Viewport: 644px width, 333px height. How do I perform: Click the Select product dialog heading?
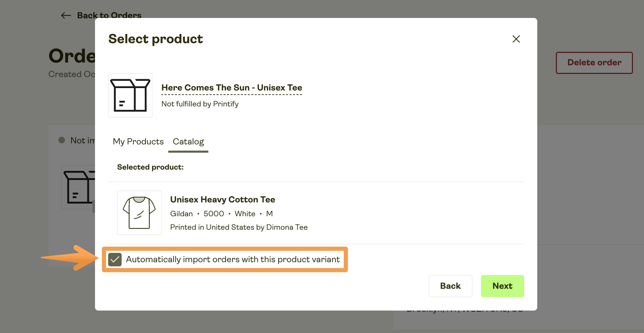coord(155,39)
